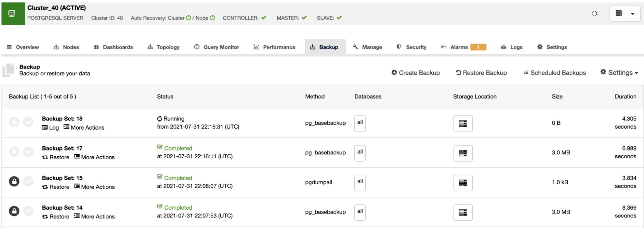Click databases 'all' button for Backup Set 18
This screenshot has width=644, height=229.
pyautogui.click(x=360, y=124)
